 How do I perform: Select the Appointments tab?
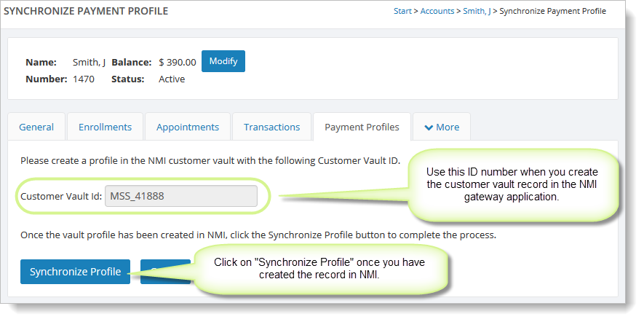188,127
